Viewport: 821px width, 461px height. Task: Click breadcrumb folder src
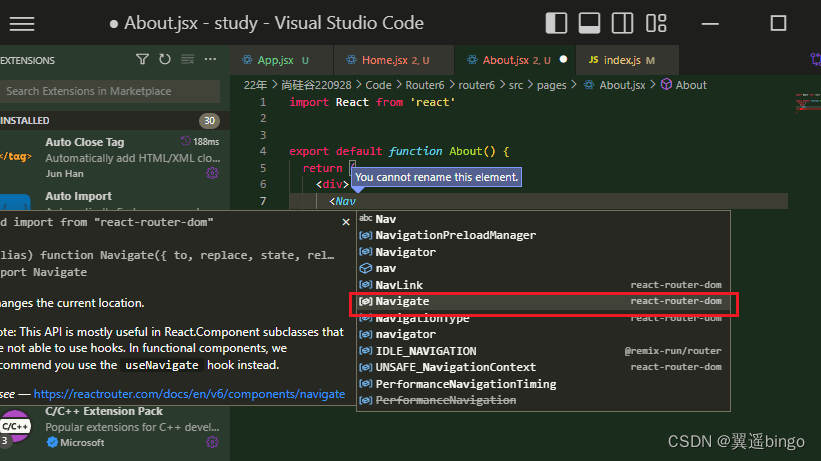click(516, 85)
